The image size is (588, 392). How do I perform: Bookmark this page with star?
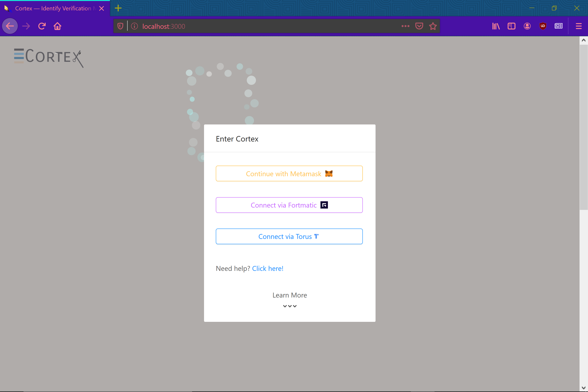(x=433, y=26)
